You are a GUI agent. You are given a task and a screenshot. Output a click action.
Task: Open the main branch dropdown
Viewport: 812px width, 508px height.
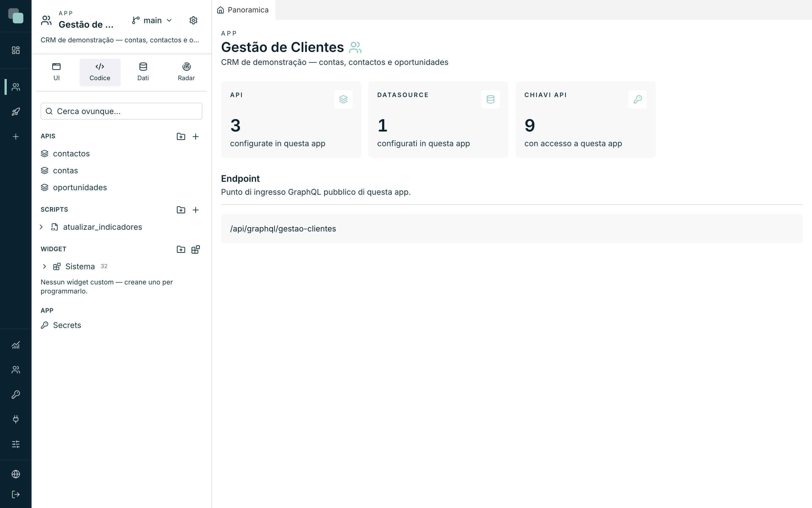click(152, 21)
